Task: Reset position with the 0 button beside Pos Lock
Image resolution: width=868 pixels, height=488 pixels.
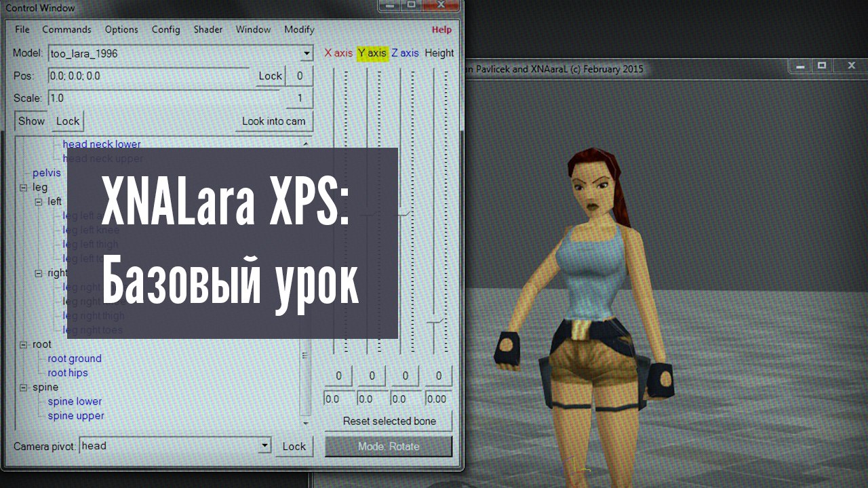Action: point(300,76)
